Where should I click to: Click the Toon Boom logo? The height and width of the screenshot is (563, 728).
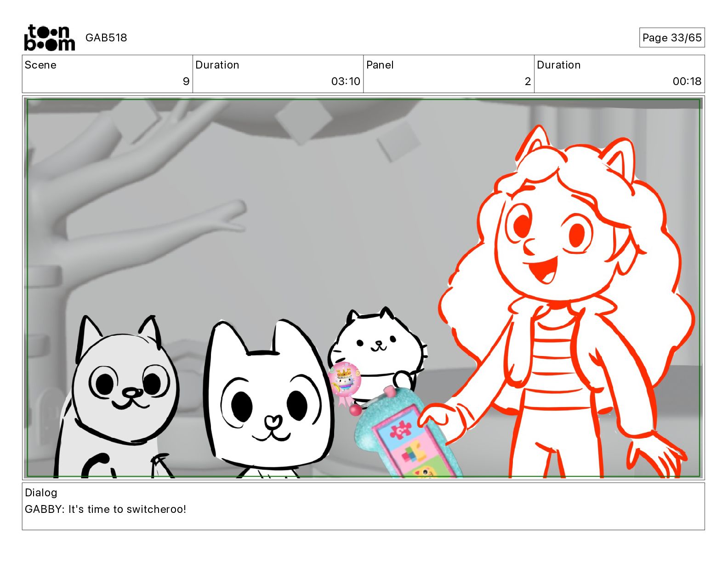[49, 37]
